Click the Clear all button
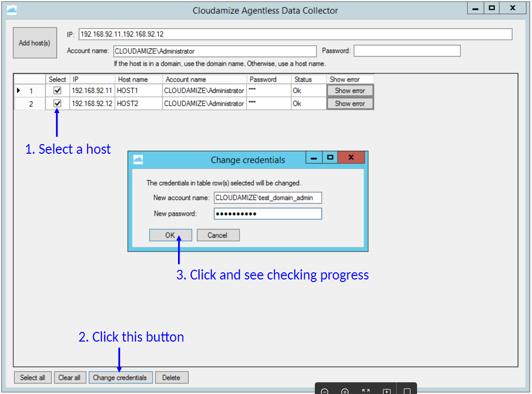The height and width of the screenshot is (394, 532). [69, 378]
